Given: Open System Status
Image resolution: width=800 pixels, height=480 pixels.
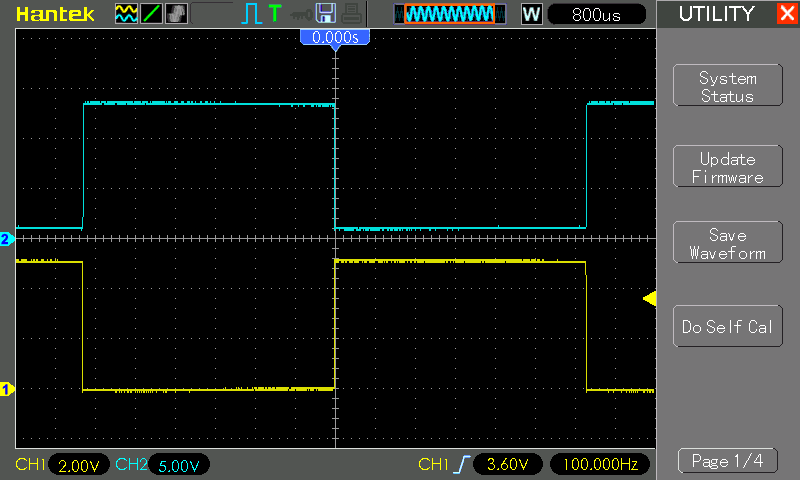Looking at the screenshot, I should coord(728,85).
